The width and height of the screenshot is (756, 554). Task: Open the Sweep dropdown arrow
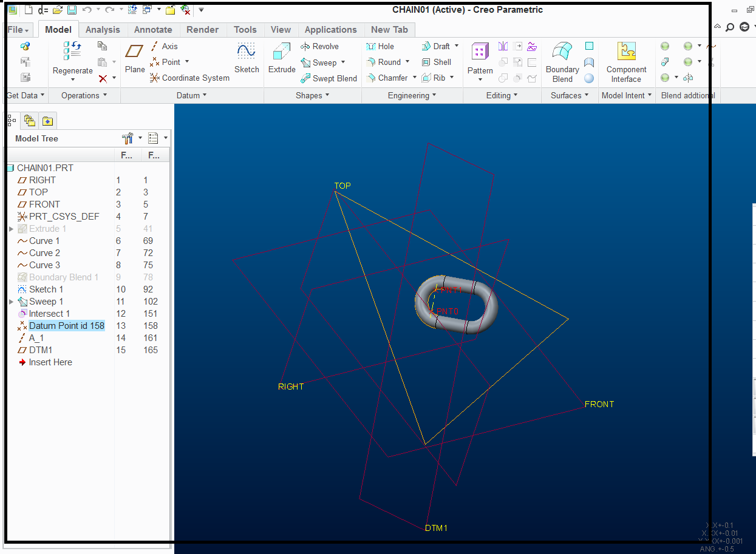click(x=343, y=62)
